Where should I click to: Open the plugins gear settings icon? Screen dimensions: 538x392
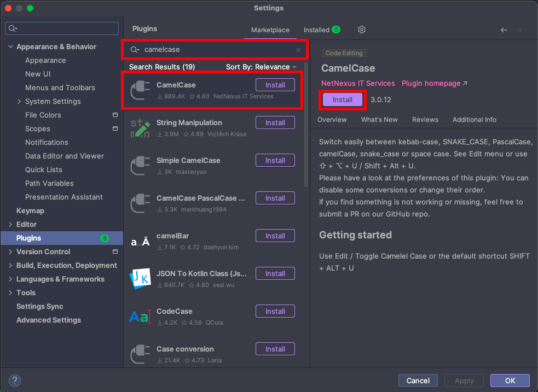click(362, 30)
